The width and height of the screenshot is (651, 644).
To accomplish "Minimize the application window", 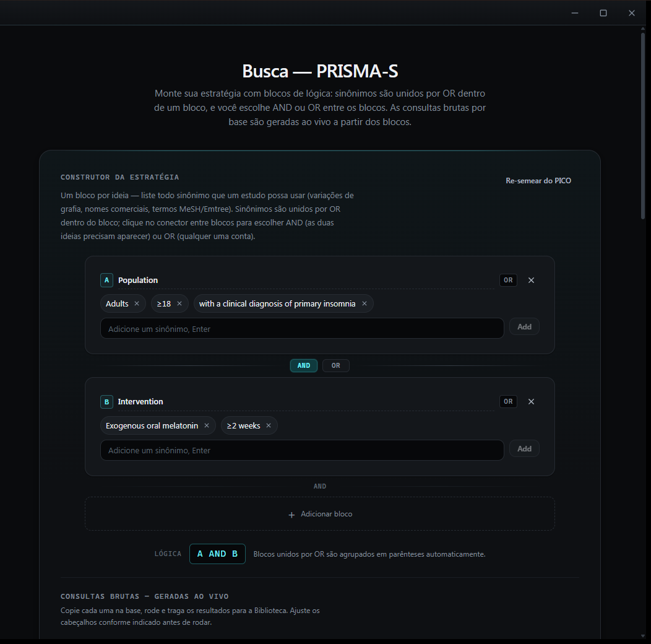I will (x=575, y=13).
